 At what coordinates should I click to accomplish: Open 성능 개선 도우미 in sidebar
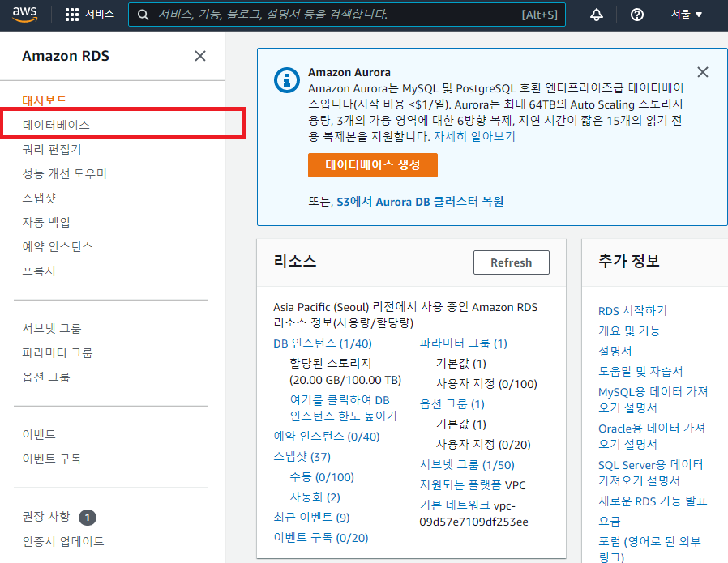point(65,173)
